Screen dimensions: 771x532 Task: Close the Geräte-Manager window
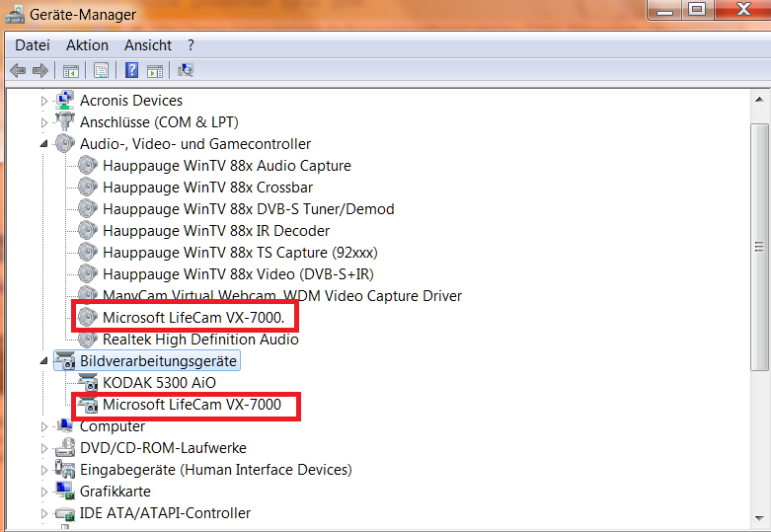point(743,9)
